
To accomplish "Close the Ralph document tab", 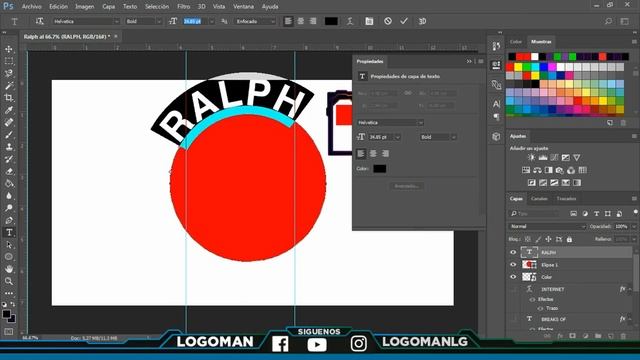I will point(116,36).
